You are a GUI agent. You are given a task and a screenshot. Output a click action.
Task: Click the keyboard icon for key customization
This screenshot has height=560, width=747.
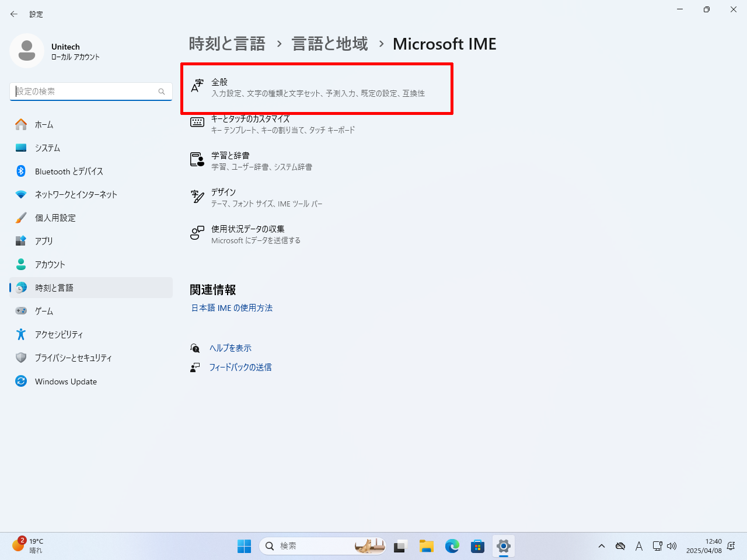[x=197, y=123]
